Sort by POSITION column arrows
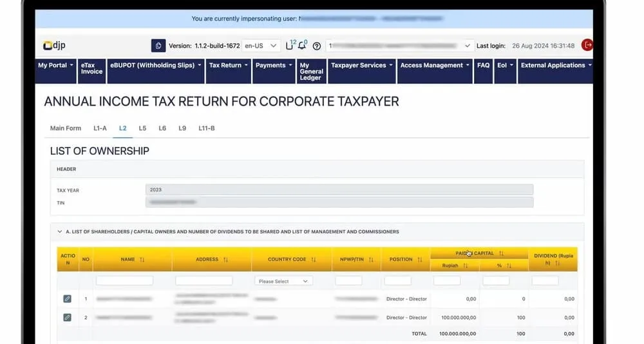The image size is (644, 344). (x=420, y=260)
